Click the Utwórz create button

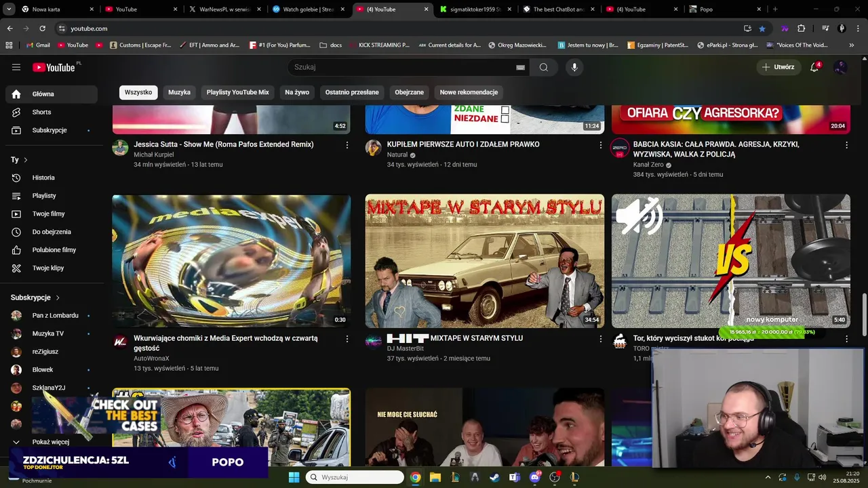click(778, 67)
